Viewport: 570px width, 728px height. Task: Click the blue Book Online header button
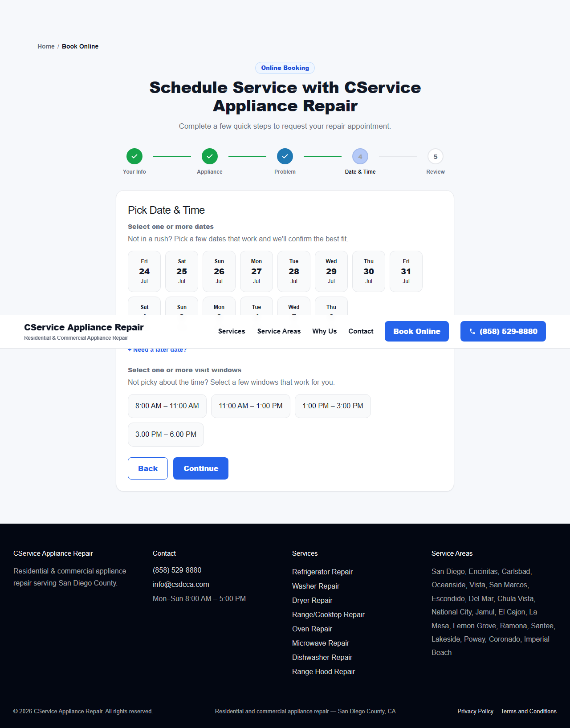point(417,331)
